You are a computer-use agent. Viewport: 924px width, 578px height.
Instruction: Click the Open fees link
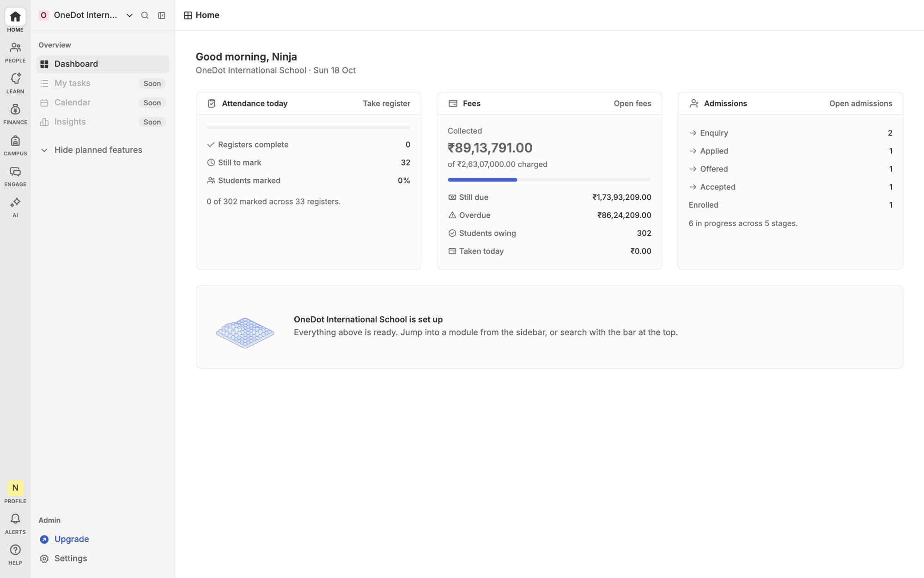tap(632, 104)
